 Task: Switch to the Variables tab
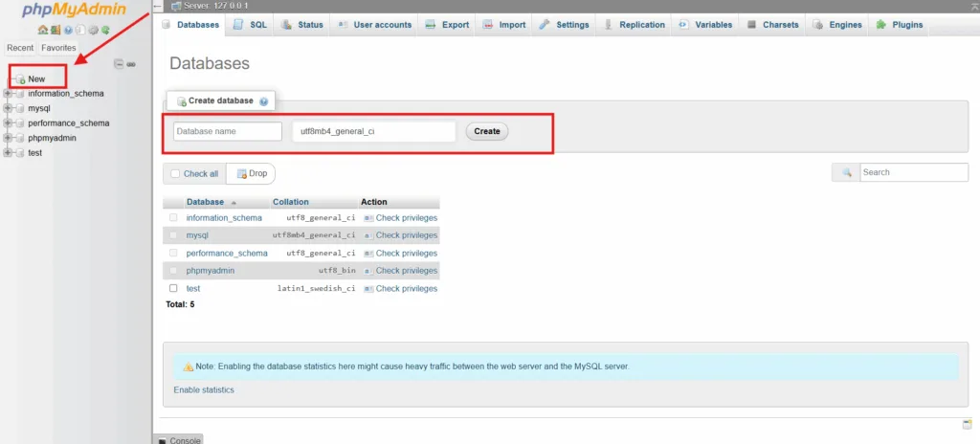click(x=705, y=25)
